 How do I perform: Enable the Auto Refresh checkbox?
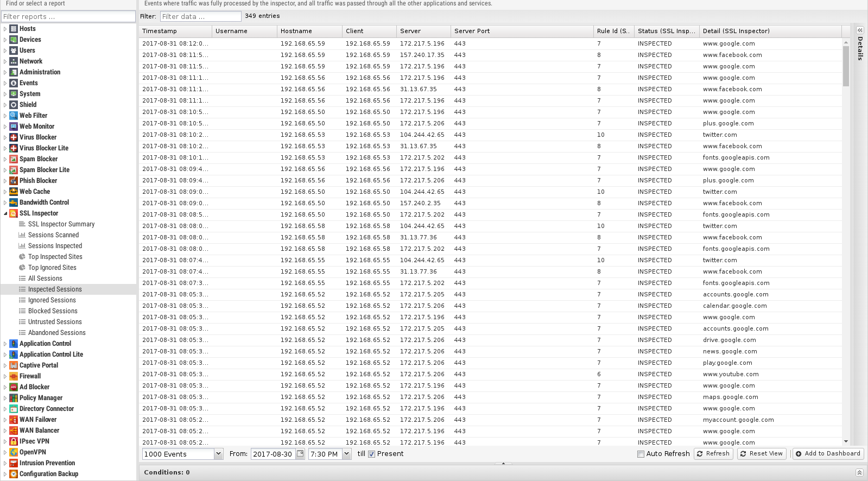tap(641, 454)
